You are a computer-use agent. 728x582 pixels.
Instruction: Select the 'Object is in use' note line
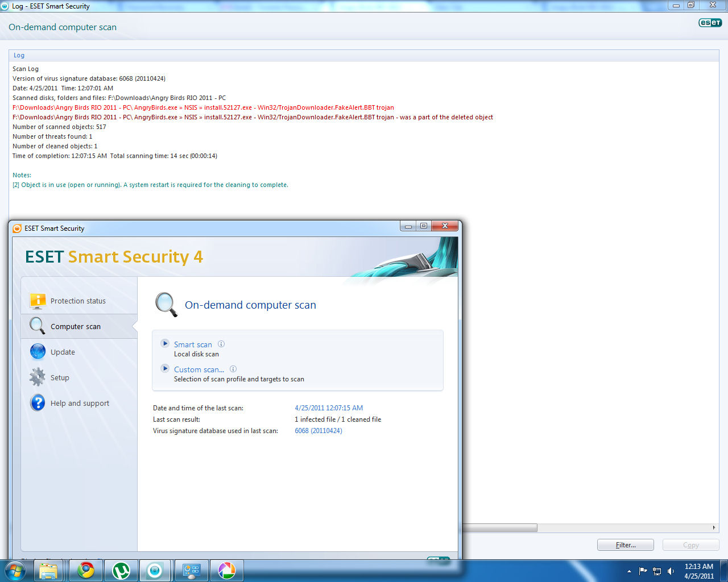point(150,185)
